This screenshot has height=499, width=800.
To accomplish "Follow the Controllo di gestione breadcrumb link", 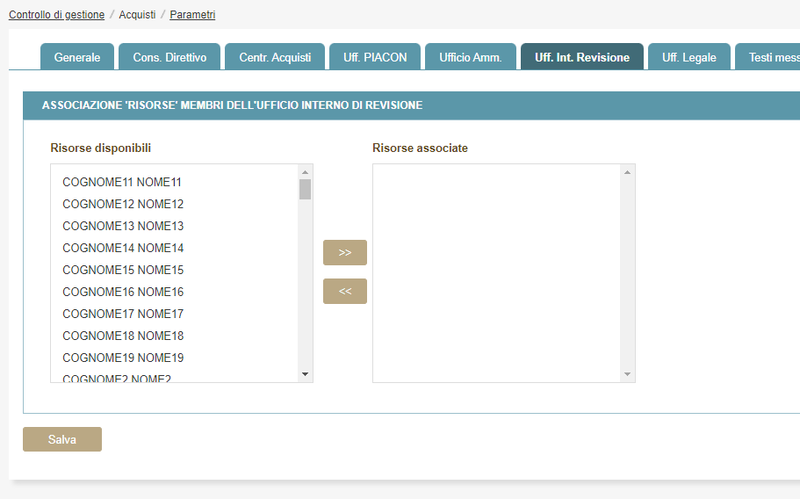I will click(x=57, y=15).
